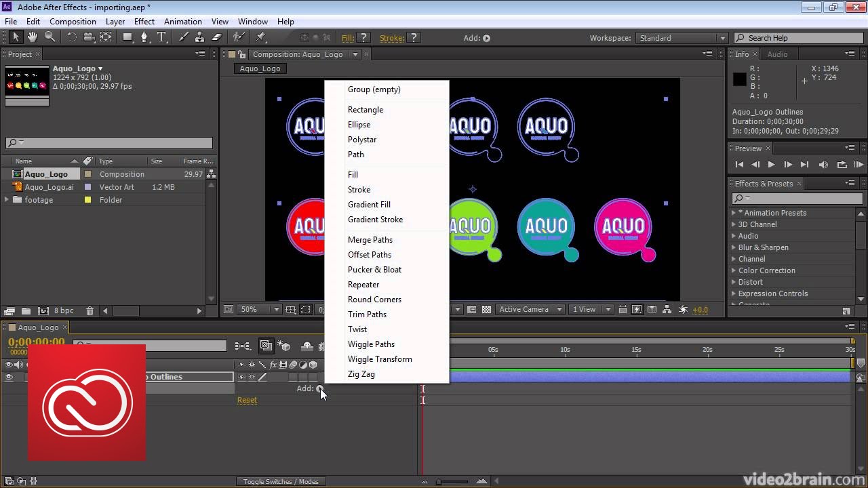
Task: Select the Puppet Pin tool
Action: point(260,37)
